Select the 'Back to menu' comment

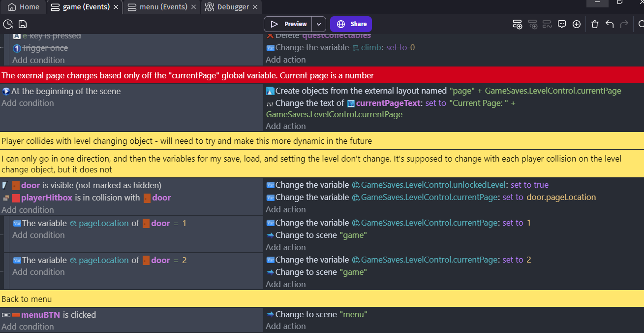click(322, 299)
